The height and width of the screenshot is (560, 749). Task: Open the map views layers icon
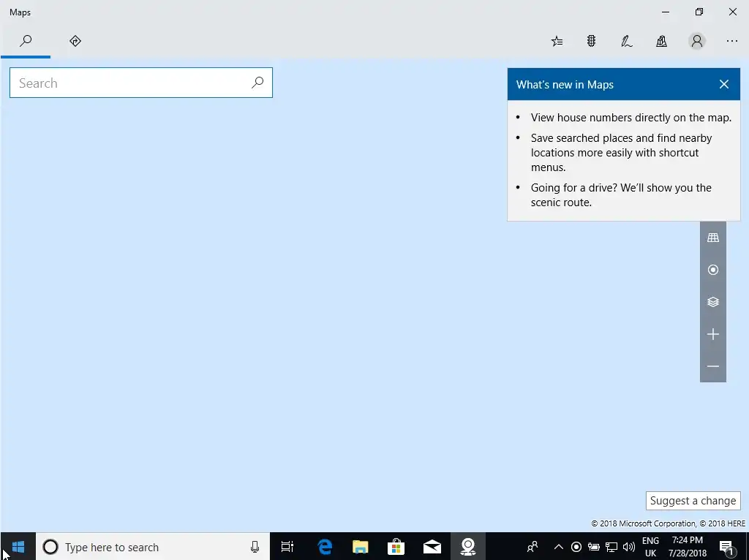click(712, 302)
